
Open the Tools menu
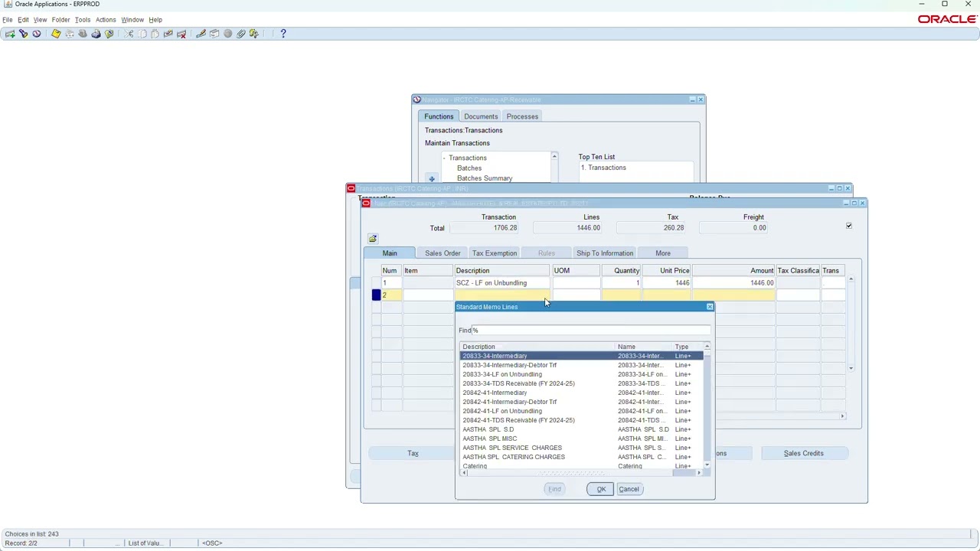83,20
